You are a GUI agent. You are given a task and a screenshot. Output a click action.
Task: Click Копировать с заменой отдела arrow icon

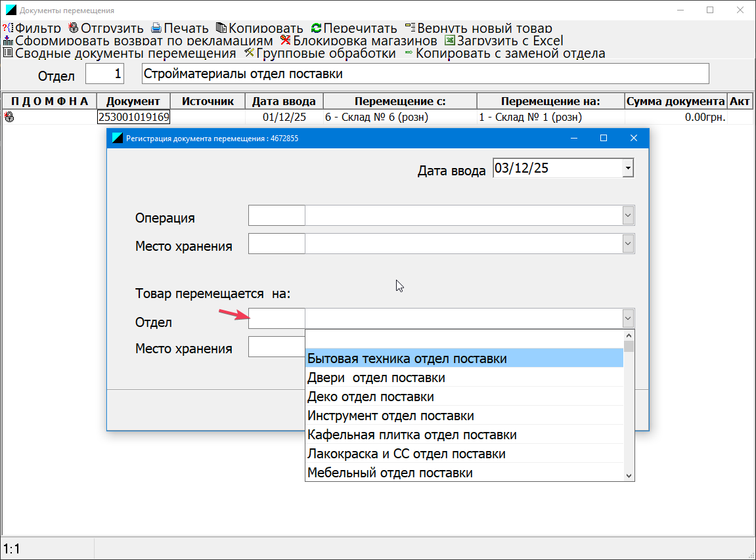pos(409,53)
